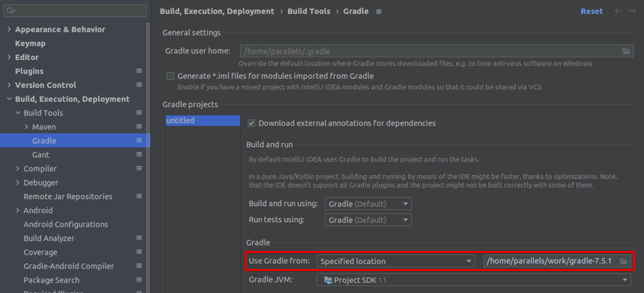Enable Generate *.iml files for modules checkbox
This screenshot has height=293, width=644.
click(170, 76)
